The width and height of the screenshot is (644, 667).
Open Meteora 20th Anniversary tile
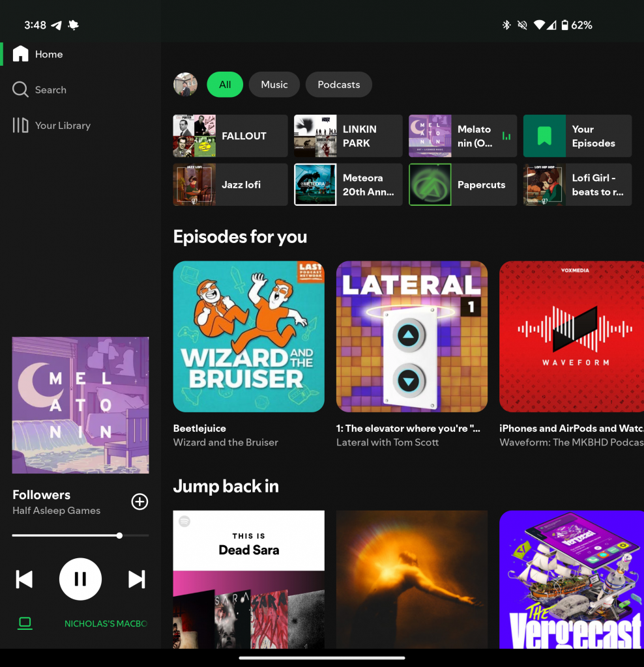[348, 184]
